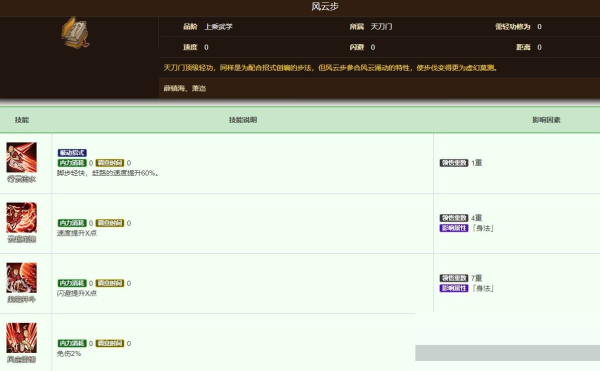The width and height of the screenshot is (600, 371).
Task: Click green 内力消耗 badge above 闪避提升X点
Action: coord(72,283)
